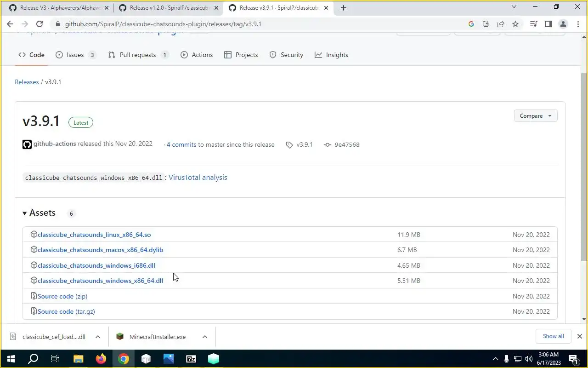This screenshot has width=588, height=368.
Task: Bookmark this page with the star icon
Action: tap(515, 24)
